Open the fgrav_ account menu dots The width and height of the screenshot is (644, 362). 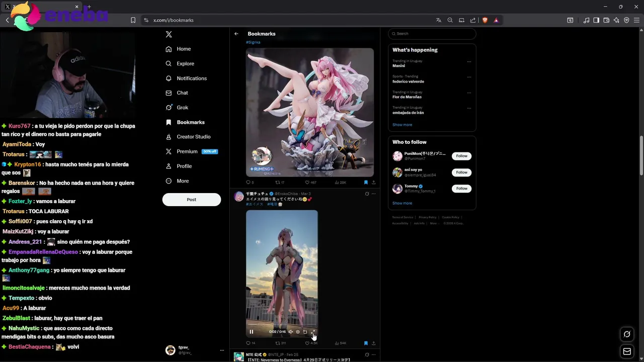(222, 350)
